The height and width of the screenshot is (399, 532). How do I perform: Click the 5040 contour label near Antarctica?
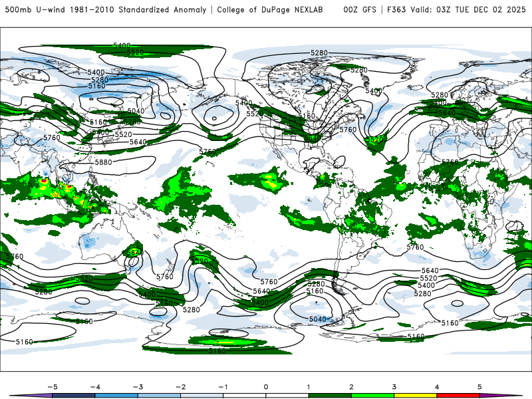coord(318,319)
